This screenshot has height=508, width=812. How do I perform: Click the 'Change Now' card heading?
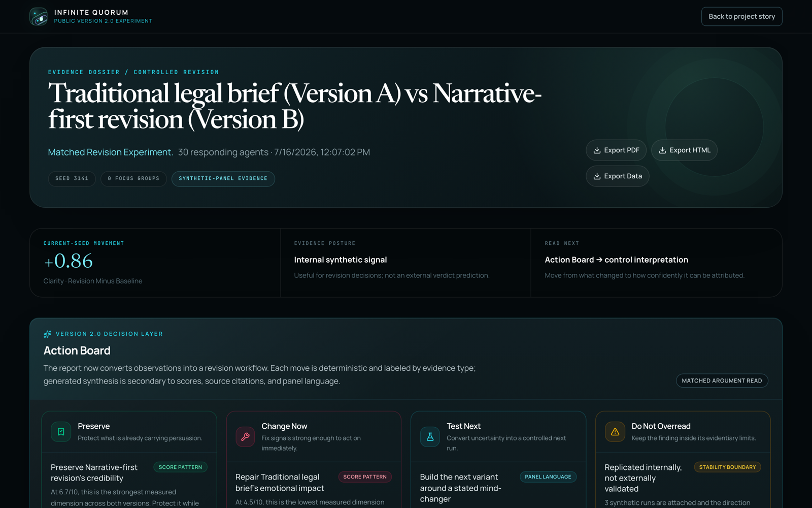click(284, 426)
